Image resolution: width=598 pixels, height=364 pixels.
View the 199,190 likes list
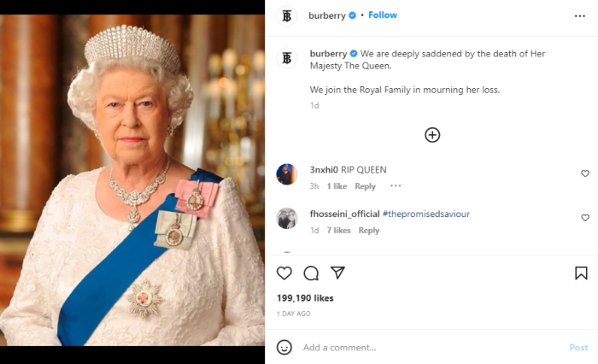pos(305,298)
